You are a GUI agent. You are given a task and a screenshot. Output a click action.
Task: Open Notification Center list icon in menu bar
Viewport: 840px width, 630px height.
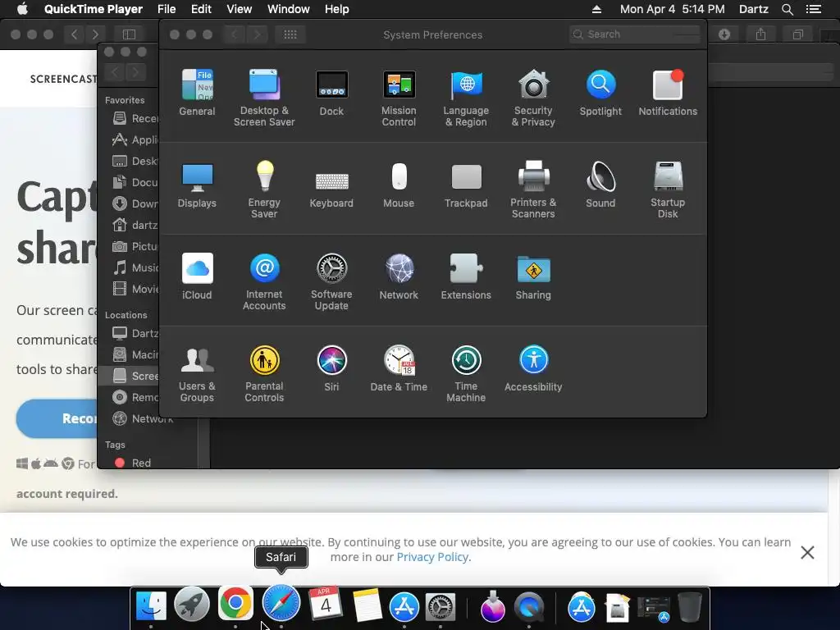(x=813, y=9)
